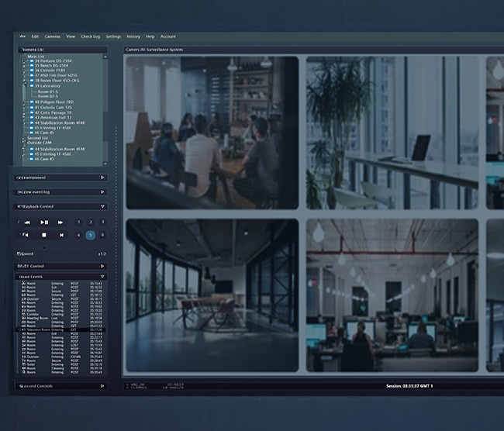This screenshot has width=504, height=431.
Task: Click camera icon for 41 Outside Cam 125
Action: click(33, 107)
